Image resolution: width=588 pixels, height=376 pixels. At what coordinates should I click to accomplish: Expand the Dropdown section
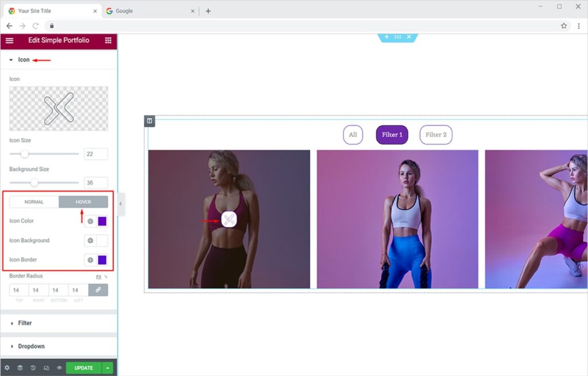coord(30,347)
